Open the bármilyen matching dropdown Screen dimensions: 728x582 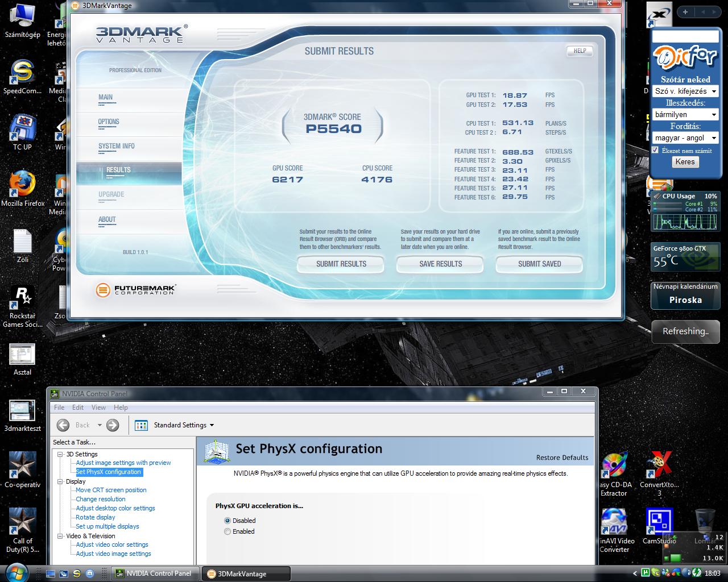(x=685, y=114)
